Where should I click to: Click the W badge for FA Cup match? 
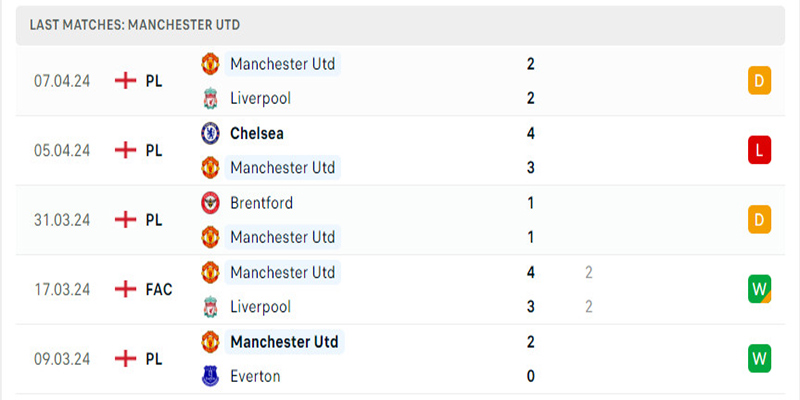click(x=759, y=289)
